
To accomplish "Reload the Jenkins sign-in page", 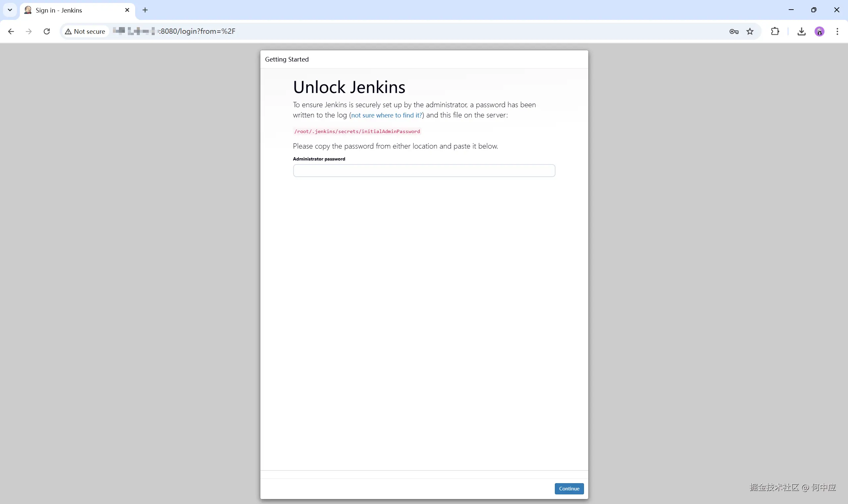I will (x=47, y=31).
